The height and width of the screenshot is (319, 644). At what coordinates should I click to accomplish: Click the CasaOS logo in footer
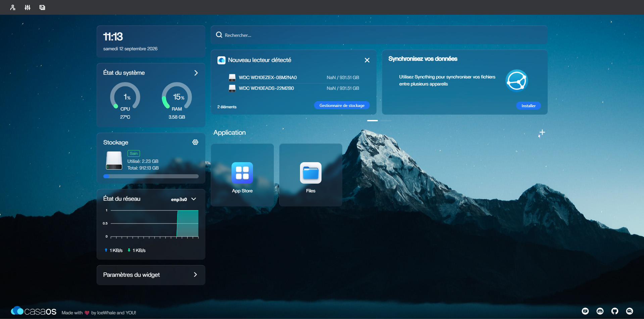pos(34,311)
